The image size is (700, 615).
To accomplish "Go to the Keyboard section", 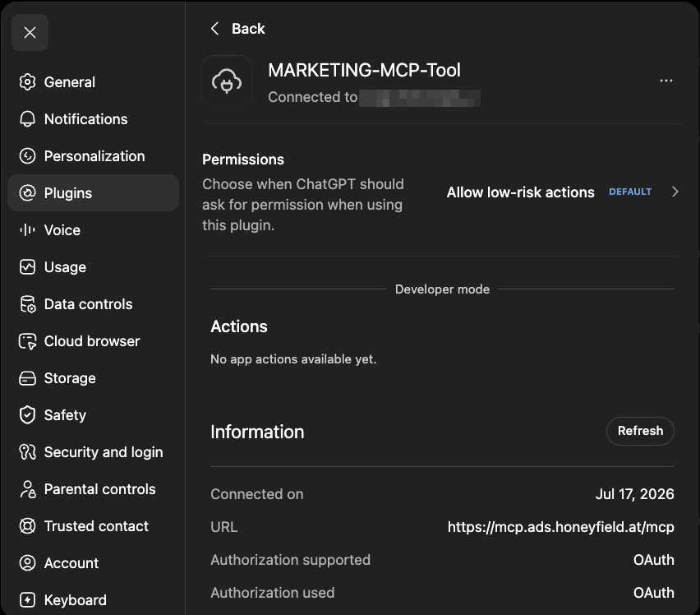I will [x=94, y=600].
